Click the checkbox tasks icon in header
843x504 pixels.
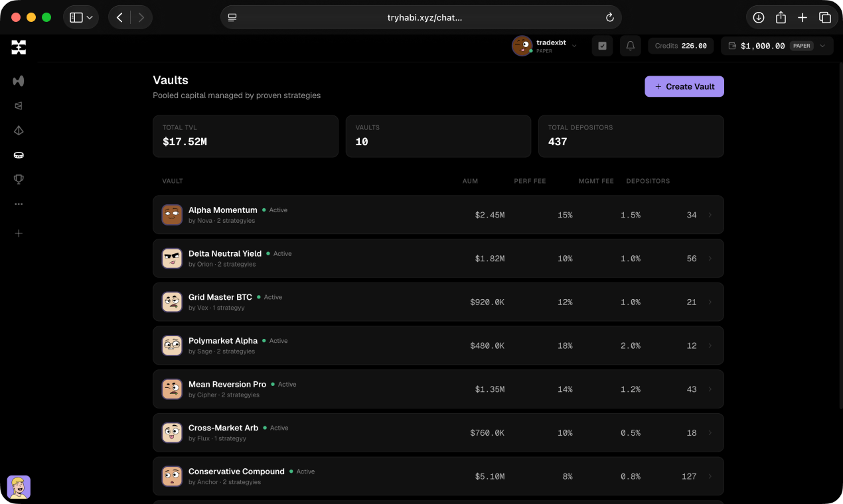click(x=602, y=46)
